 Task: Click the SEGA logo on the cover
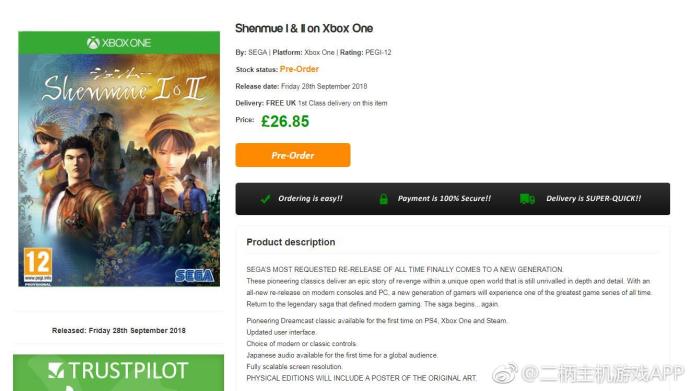coord(194,275)
